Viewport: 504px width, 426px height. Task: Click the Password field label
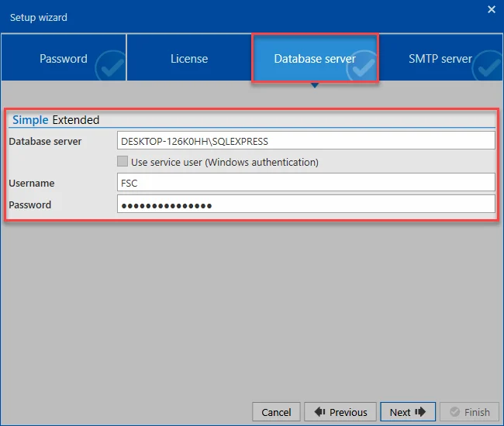click(30, 204)
